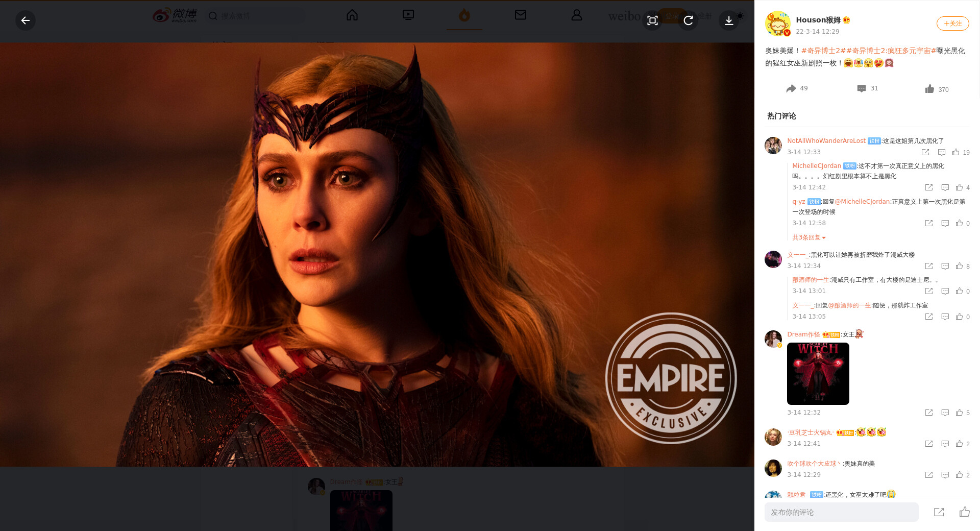The height and width of the screenshot is (531, 980).
Task: Expand 共3条回复 replies
Action: (808, 237)
